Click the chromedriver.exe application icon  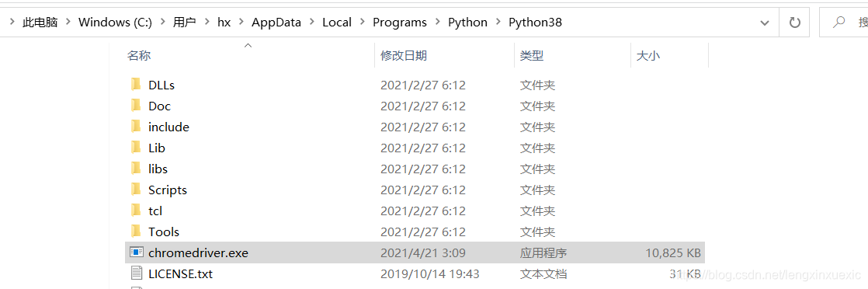pos(137,252)
